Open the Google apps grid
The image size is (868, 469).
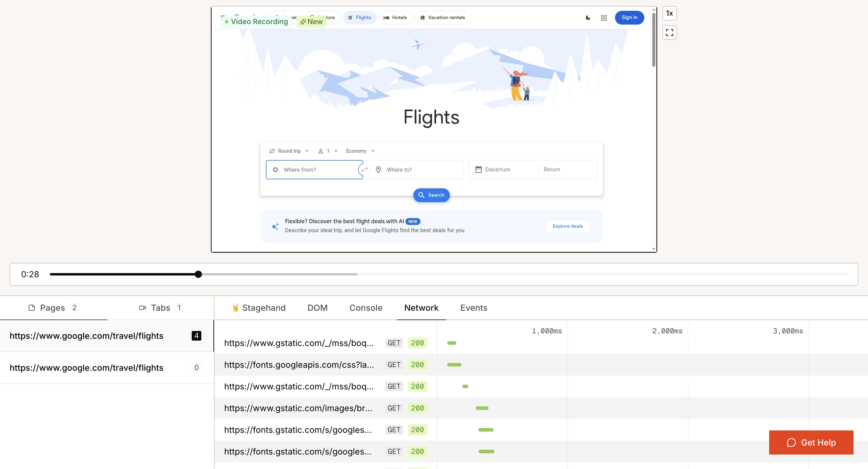pyautogui.click(x=604, y=18)
